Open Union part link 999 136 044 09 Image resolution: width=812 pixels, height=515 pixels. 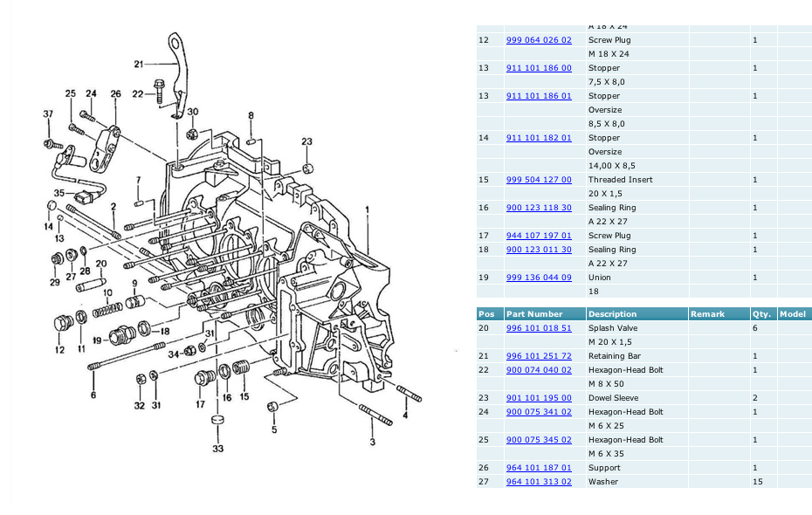[539, 278]
